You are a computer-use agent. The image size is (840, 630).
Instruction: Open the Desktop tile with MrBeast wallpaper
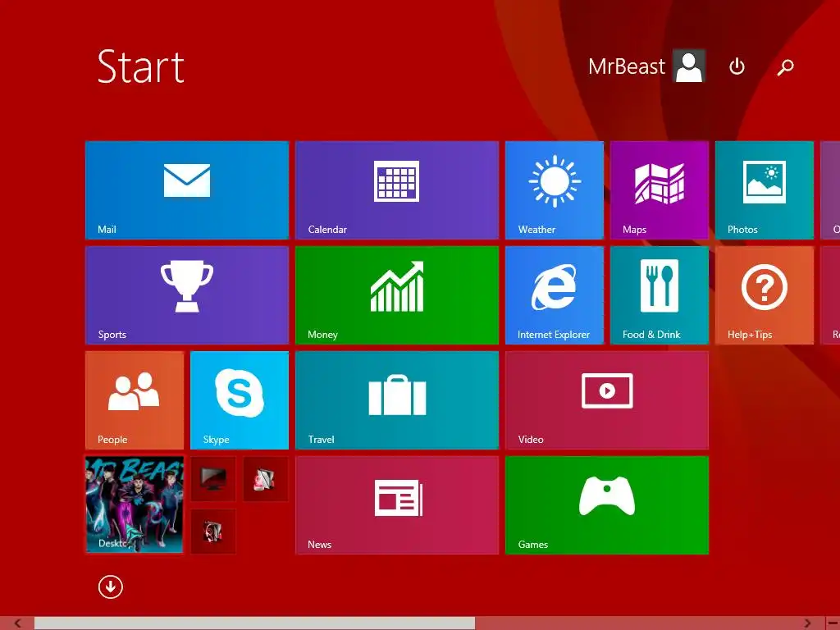pyautogui.click(x=135, y=505)
